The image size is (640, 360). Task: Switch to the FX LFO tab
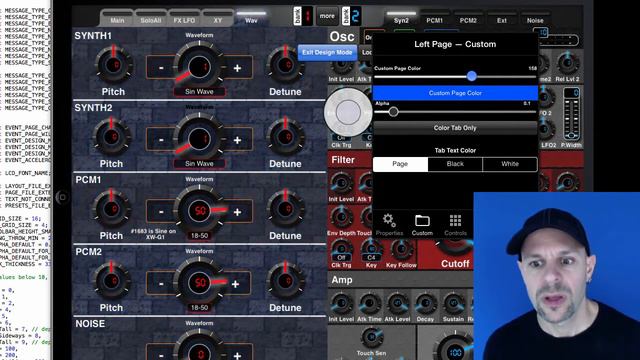coord(184,19)
